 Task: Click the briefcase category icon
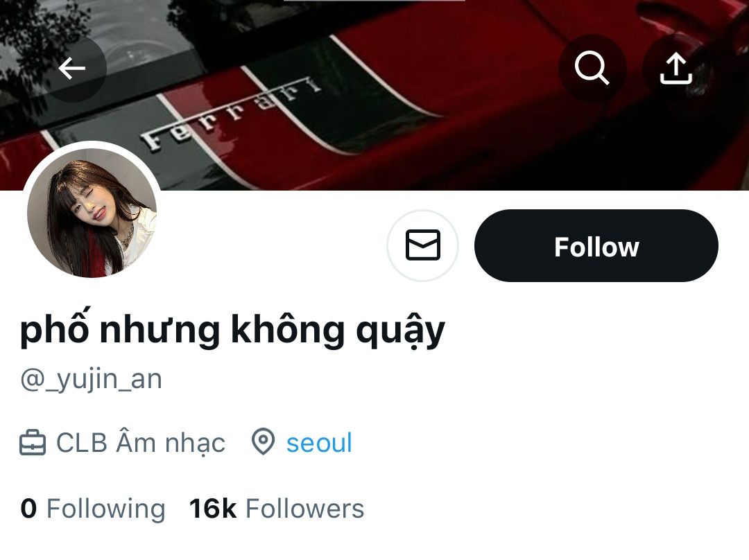coord(33,443)
